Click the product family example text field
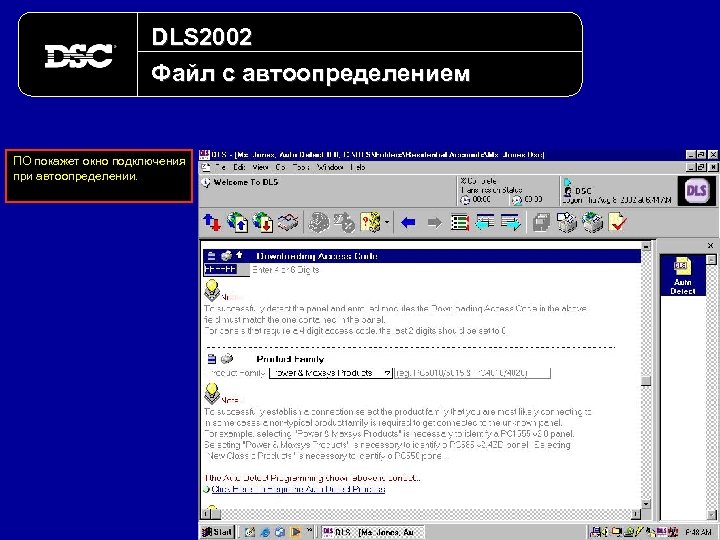Viewport: 720px width, 540px height. pos(472,373)
